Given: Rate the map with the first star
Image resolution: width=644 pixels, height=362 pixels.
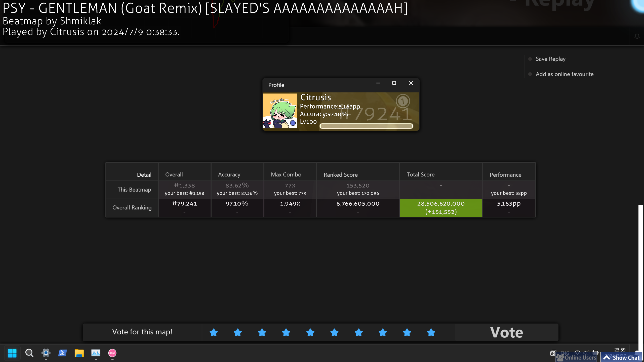Looking at the screenshot, I should 214,332.
